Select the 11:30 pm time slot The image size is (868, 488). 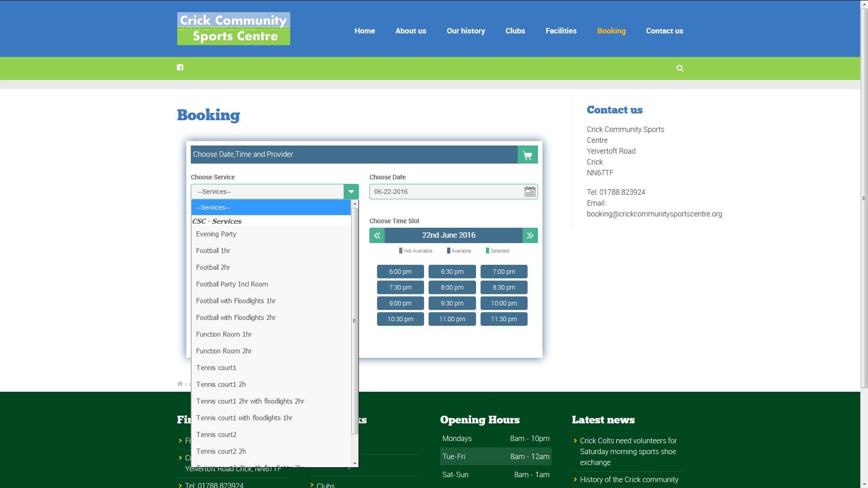click(504, 319)
